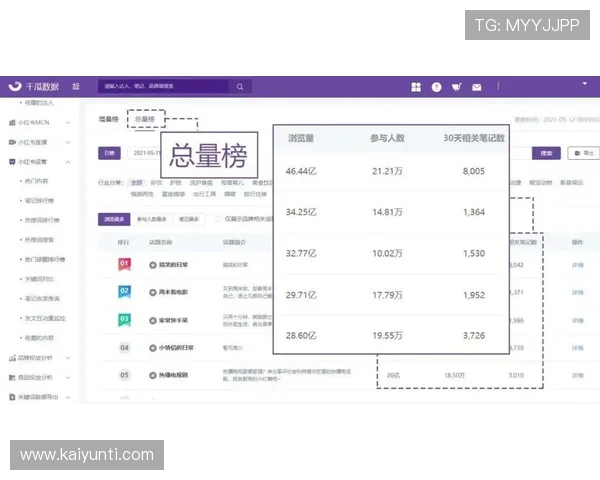Open 详情 link for the rank 03 row
Image resolution: width=600 pixels, height=480 pixels.
pos(577,321)
